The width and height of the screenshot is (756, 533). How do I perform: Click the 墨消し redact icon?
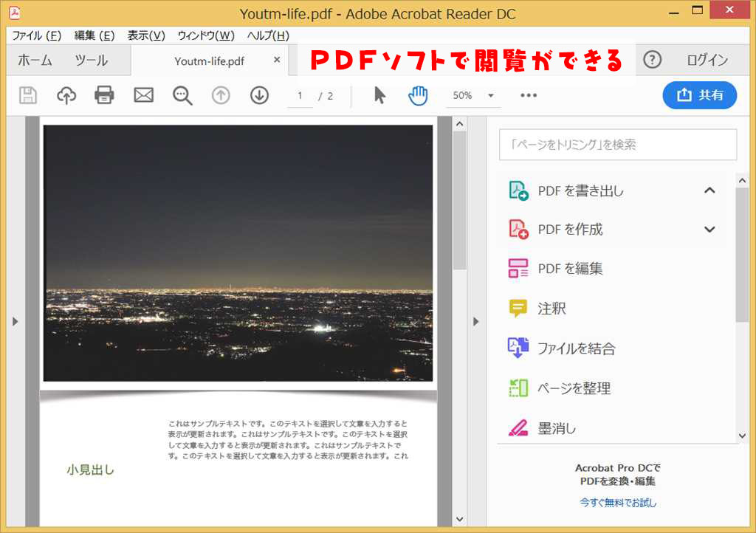coord(518,428)
